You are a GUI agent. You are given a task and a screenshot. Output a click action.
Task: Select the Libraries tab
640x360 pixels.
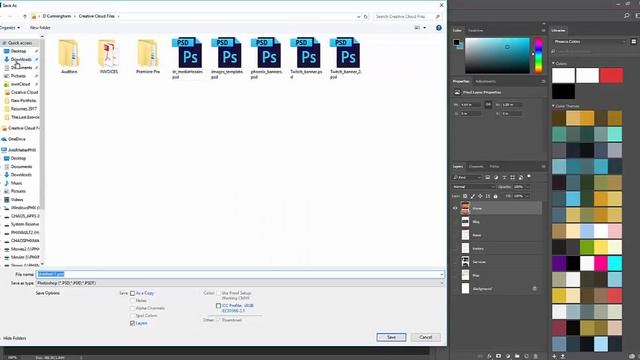[x=558, y=30]
